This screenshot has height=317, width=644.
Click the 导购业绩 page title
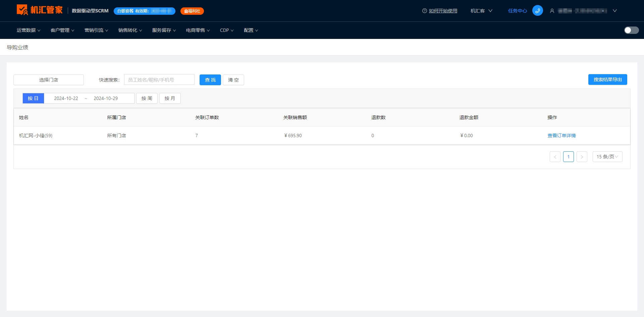click(x=17, y=47)
